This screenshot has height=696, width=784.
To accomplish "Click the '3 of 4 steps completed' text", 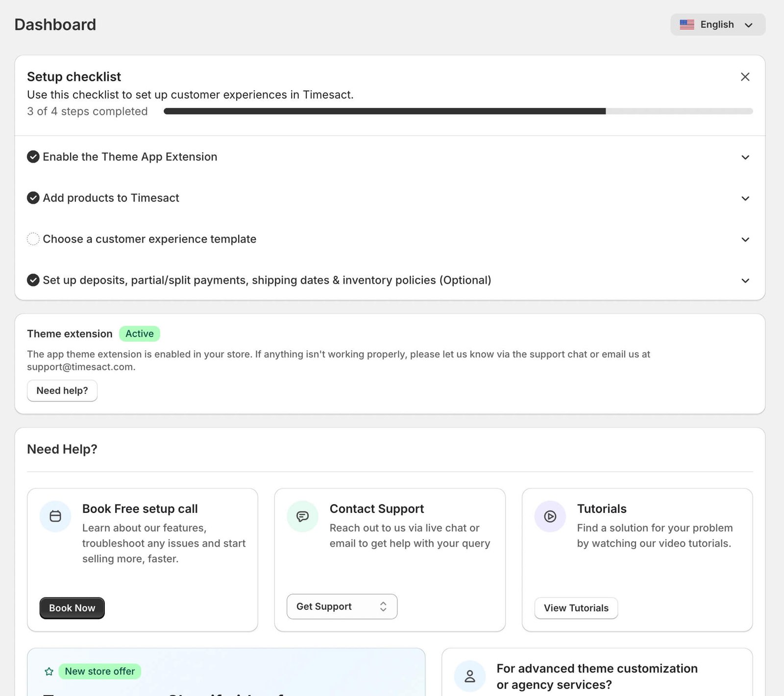I will point(87,111).
